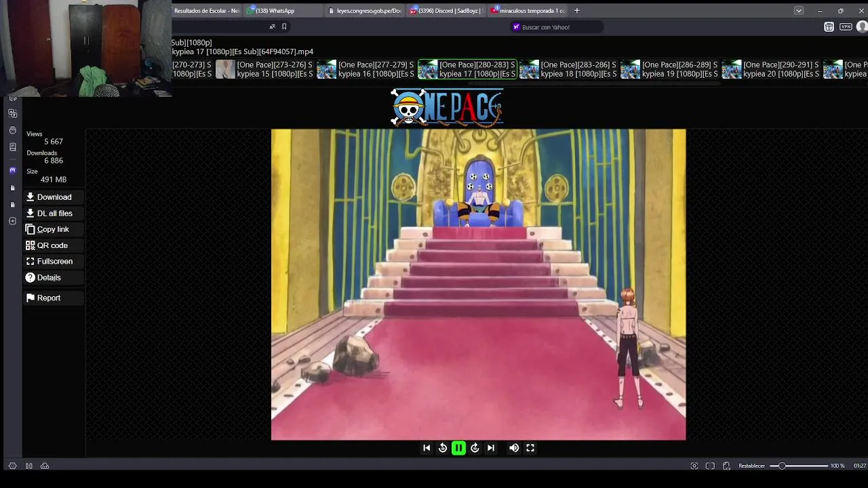Open a new browser tab
The height and width of the screenshot is (488, 868).
point(576,11)
